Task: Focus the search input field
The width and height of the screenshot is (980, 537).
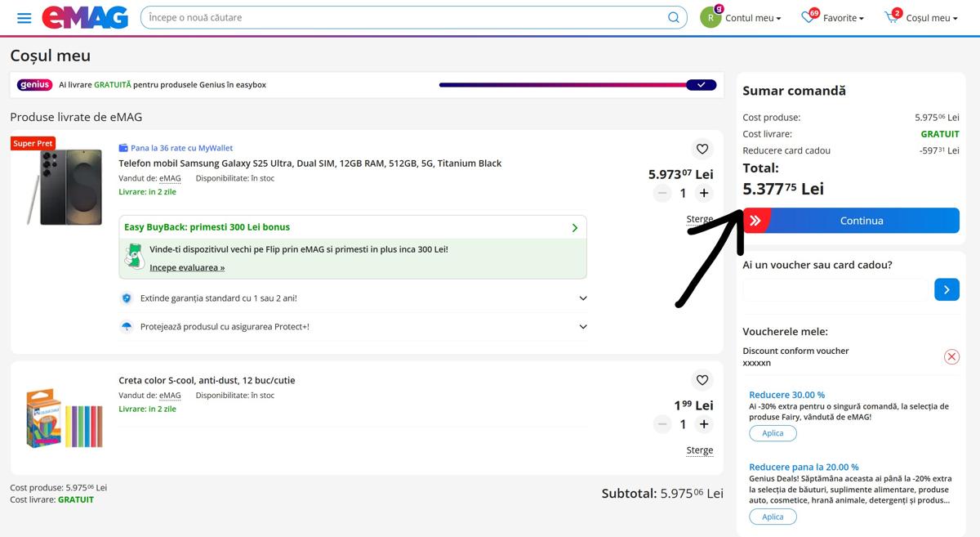Action: click(404, 17)
